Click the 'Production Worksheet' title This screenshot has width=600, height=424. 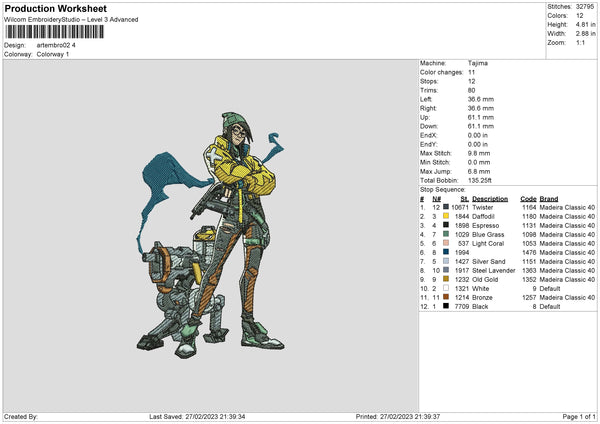[x=55, y=9]
